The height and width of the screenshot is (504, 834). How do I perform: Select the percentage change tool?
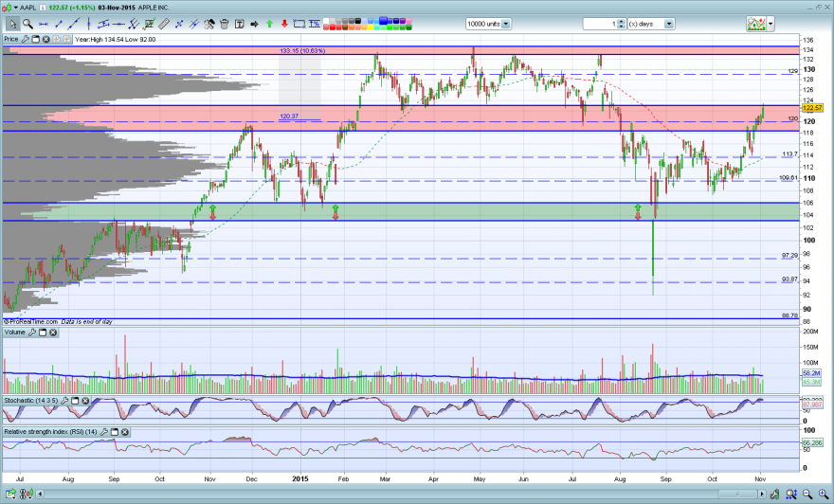click(315, 24)
